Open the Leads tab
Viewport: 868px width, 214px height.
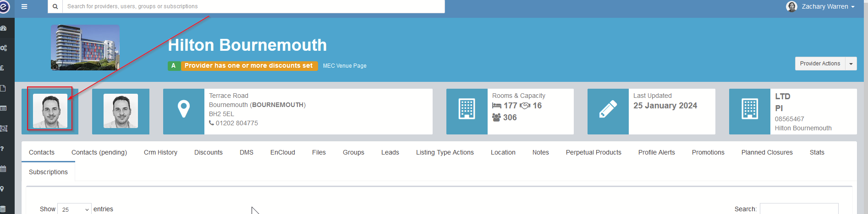pos(390,152)
